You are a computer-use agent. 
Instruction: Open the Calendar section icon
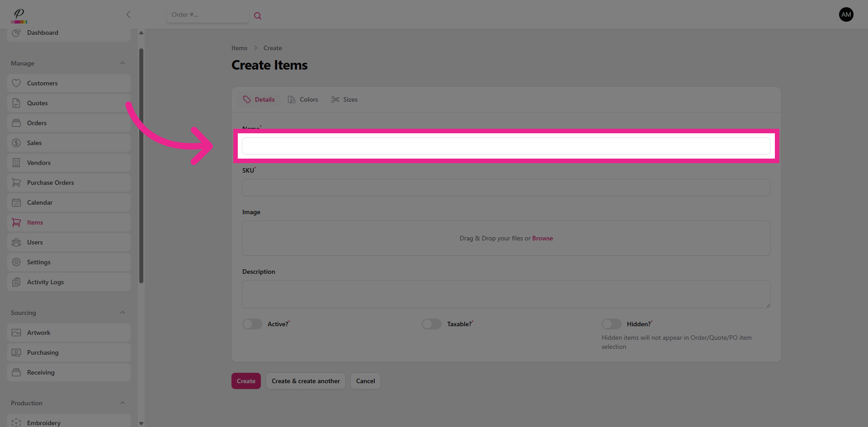click(16, 202)
